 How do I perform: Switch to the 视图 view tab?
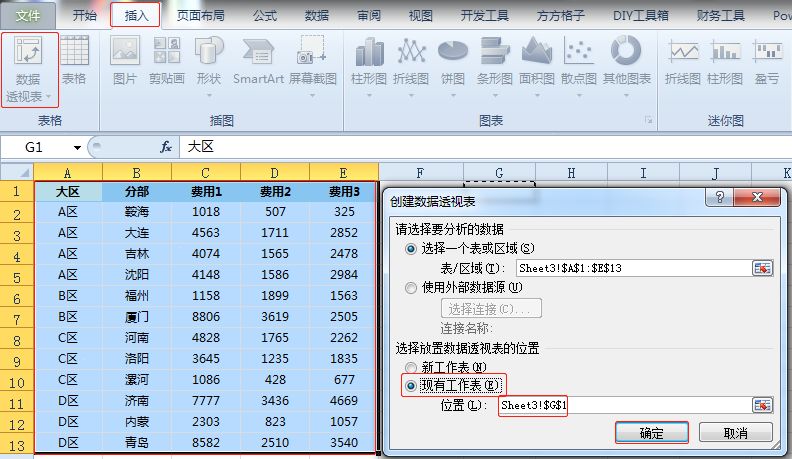tap(420, 15)
